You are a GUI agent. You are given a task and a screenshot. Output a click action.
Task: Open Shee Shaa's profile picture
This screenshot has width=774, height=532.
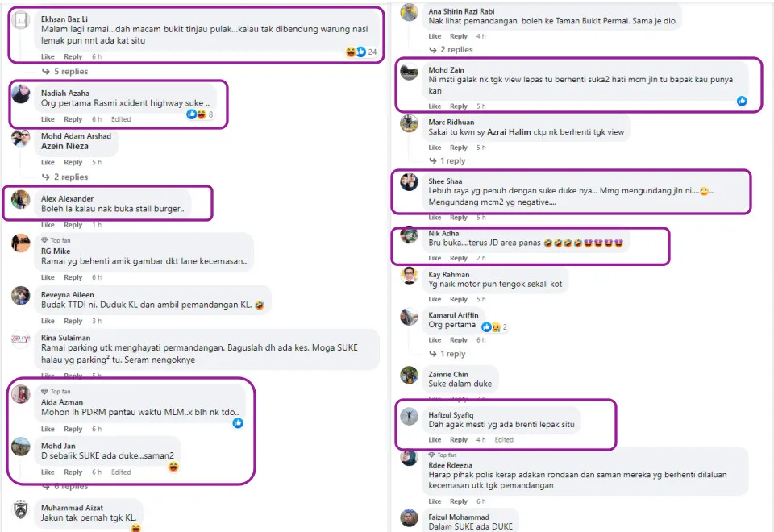pyautogui.click(x=410, y=182)
